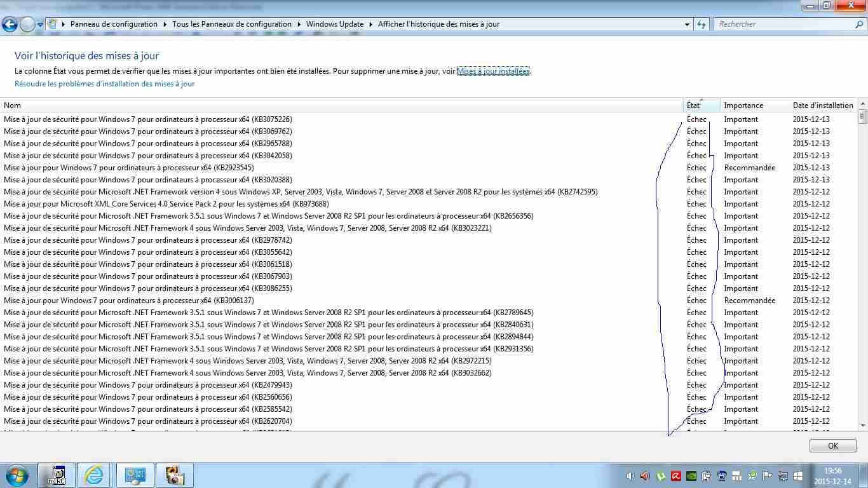This screenshot has width=868, height=488.
Task: Open Résoudre les problèmes d'installation link
Action: coord(105,84)
